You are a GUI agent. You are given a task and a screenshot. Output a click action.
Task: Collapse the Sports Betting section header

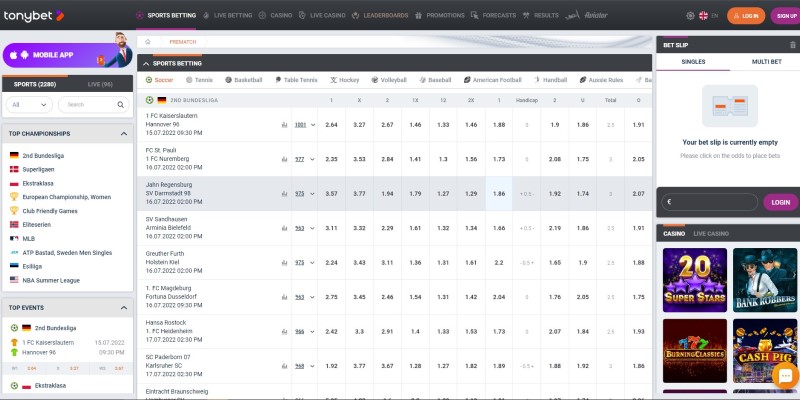146,64
